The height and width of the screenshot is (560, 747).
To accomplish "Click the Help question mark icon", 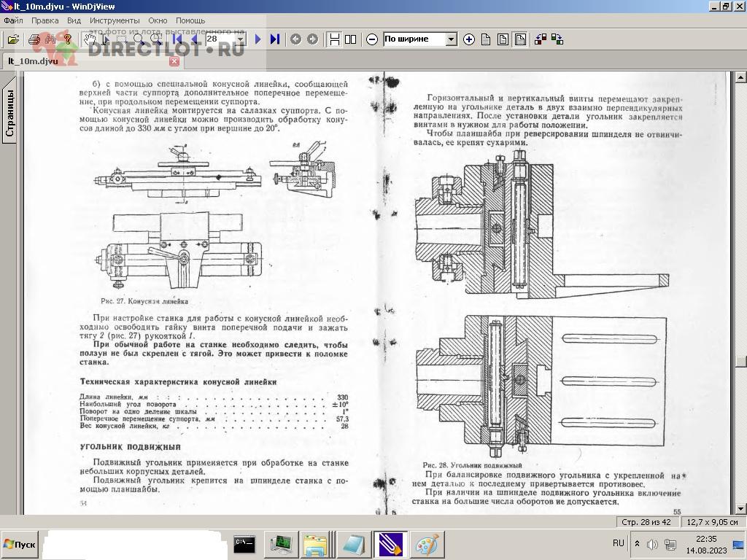I will (x=68, y=39).
